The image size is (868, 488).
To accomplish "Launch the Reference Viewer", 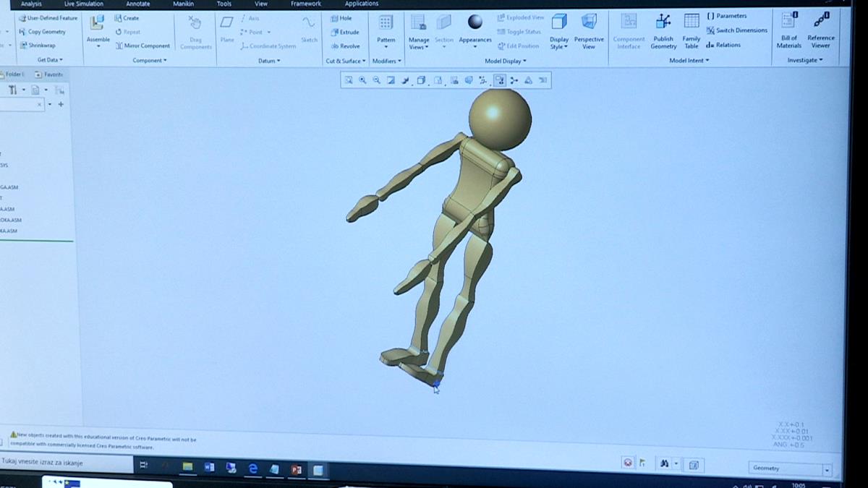I will point(821,23).
